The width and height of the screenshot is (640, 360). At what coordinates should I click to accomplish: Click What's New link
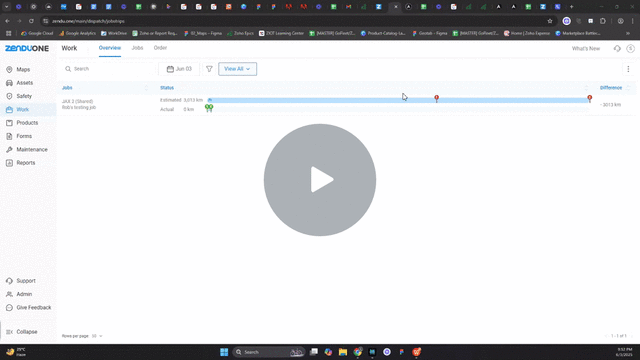tap(586, 49)
